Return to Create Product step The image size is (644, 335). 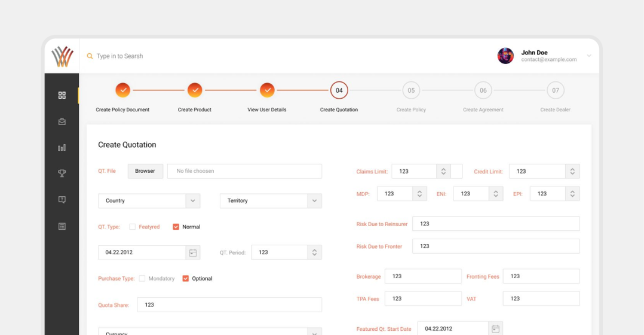pos(195,90)
